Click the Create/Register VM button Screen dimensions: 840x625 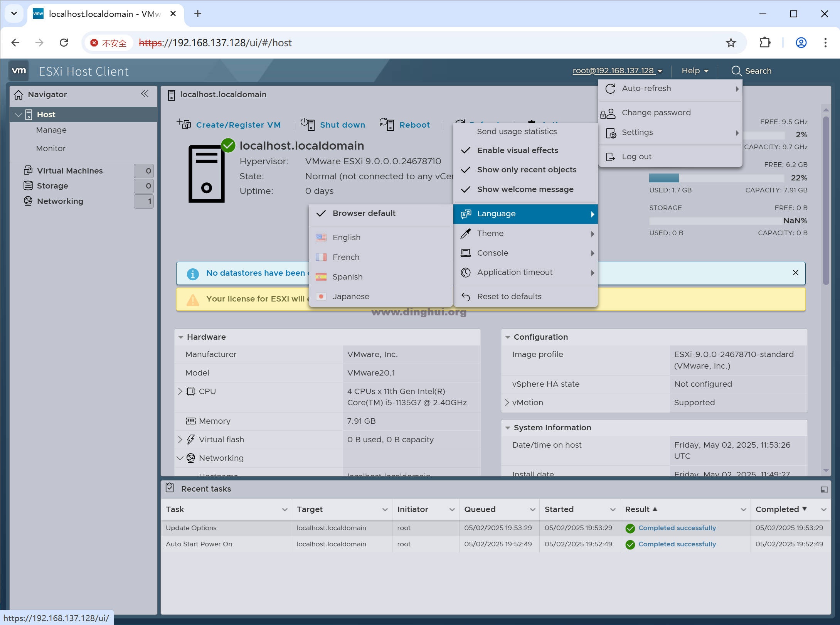coord(229,125)
